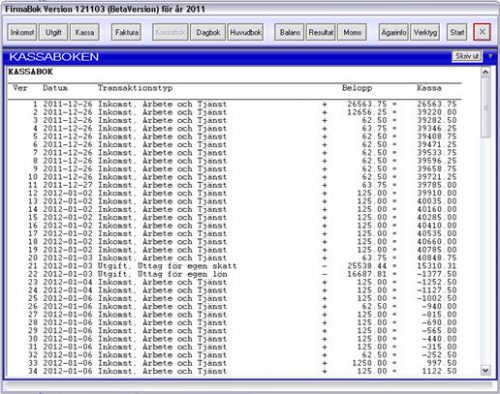This screenshot has width=500, height=394.
Task: Click the vertical scrollbar thumb
Action: tap(486, 107)
